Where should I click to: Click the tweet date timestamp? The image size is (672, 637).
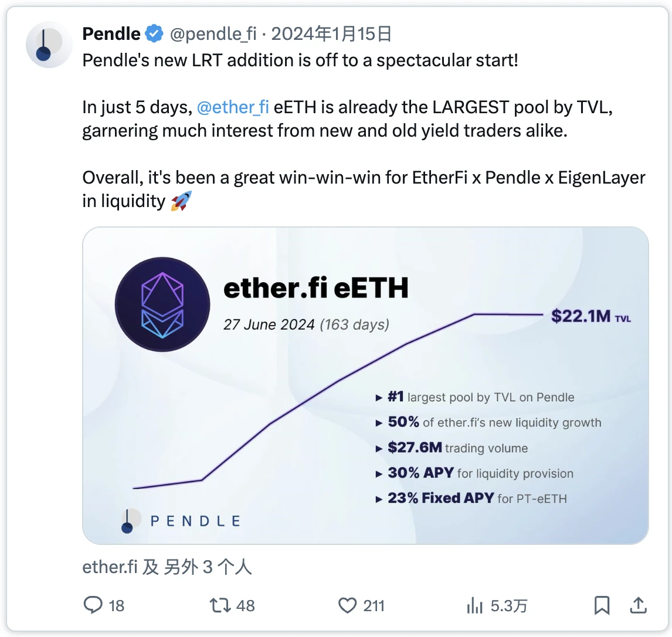coord(331,34)
